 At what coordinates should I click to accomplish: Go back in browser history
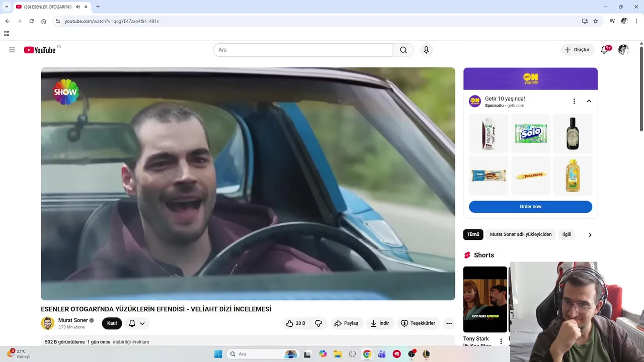(7, 21)
